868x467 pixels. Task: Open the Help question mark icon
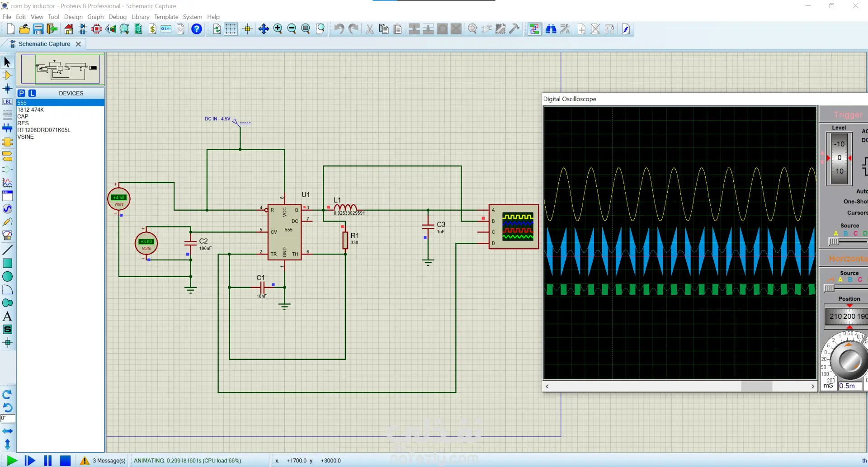(x=196, y=29)
